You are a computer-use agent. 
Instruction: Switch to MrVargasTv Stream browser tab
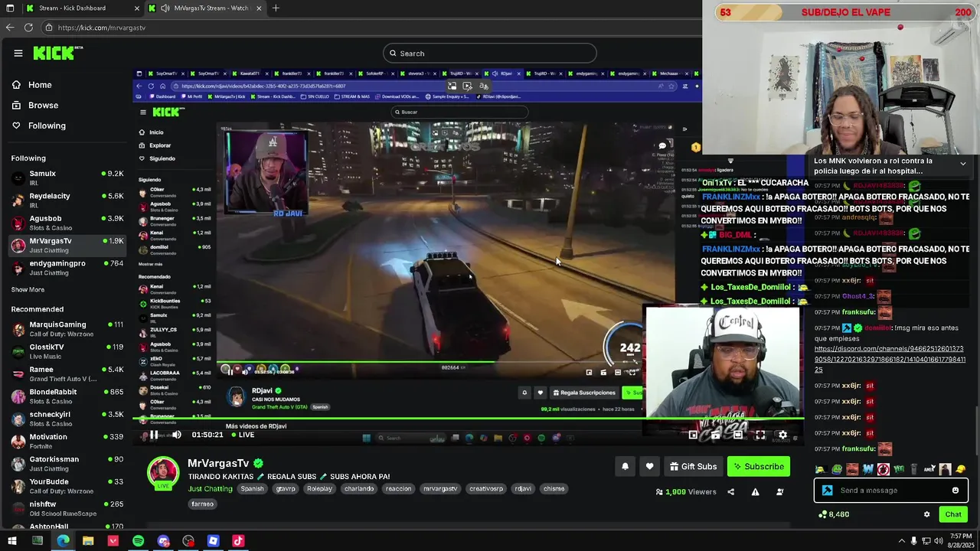click(x=205, y=8)
